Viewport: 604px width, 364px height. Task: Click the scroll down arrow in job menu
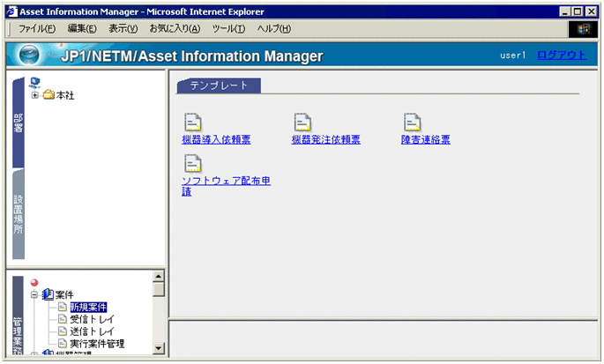(159, 348)
